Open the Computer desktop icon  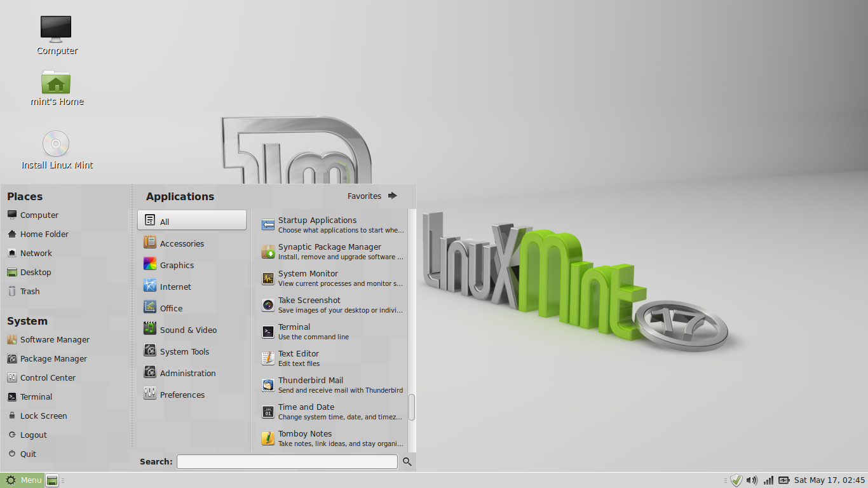56,29
